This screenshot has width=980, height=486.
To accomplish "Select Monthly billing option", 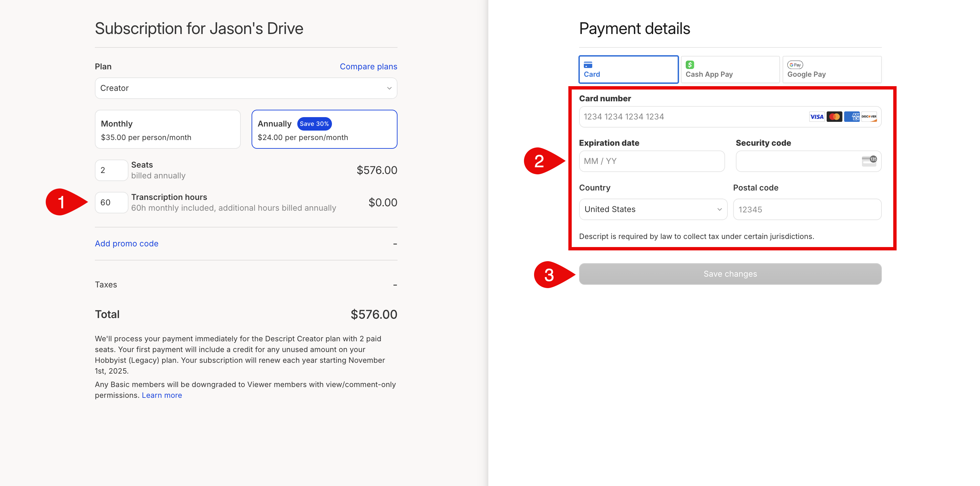I will pyautogui.click(x=168, y=129).
